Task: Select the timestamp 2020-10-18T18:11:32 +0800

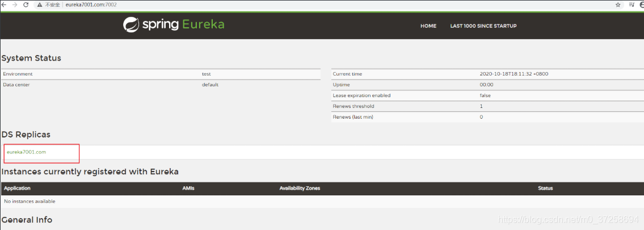Action: 514,74
